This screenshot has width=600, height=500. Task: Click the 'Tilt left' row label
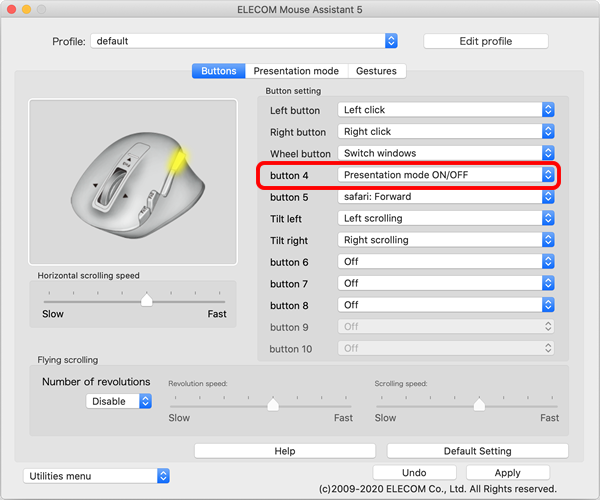(286, 219)
